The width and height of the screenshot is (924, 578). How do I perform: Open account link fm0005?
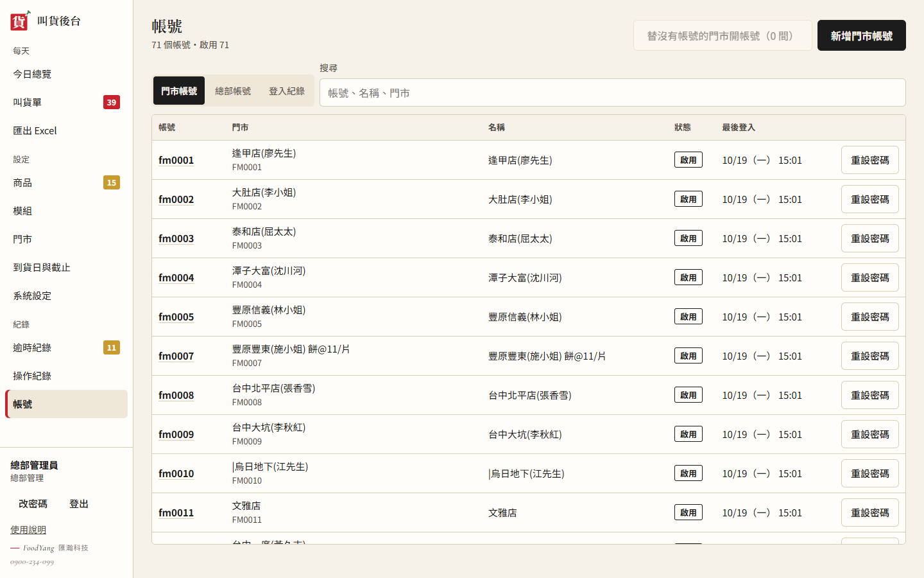[176, 317]
